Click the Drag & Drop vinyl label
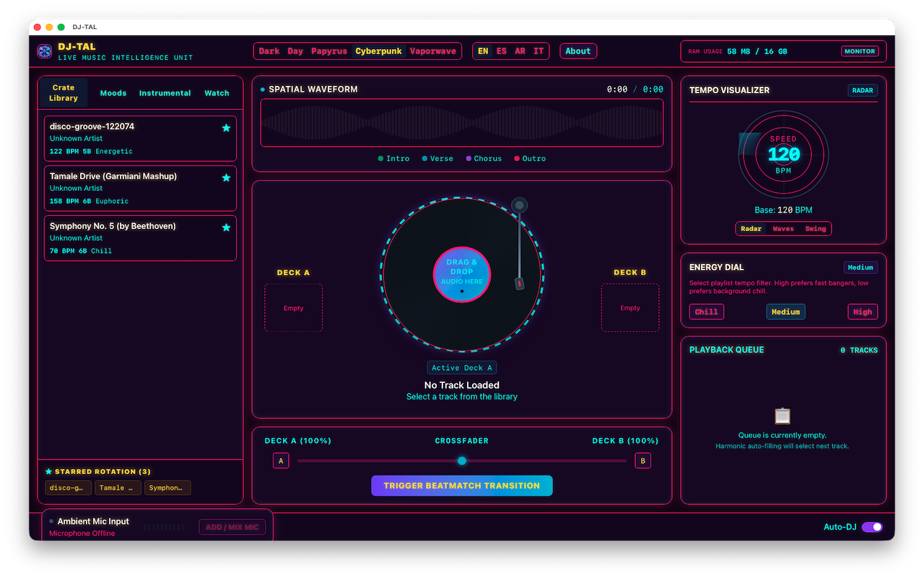 (462, 275)
